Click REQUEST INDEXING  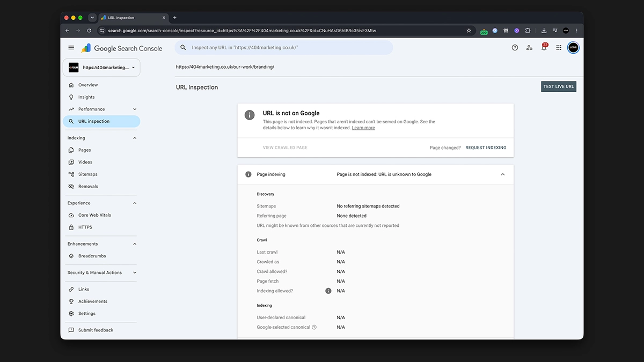coord(486,147)
